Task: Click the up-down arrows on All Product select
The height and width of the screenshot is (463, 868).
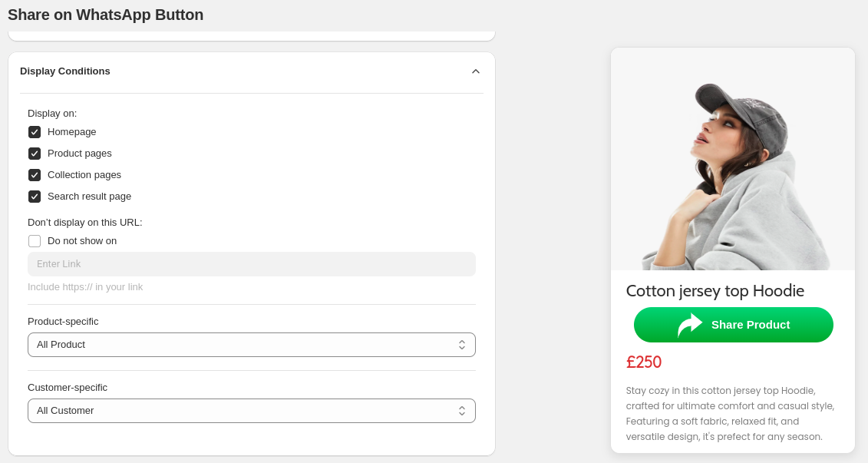Action: (462, 345)
